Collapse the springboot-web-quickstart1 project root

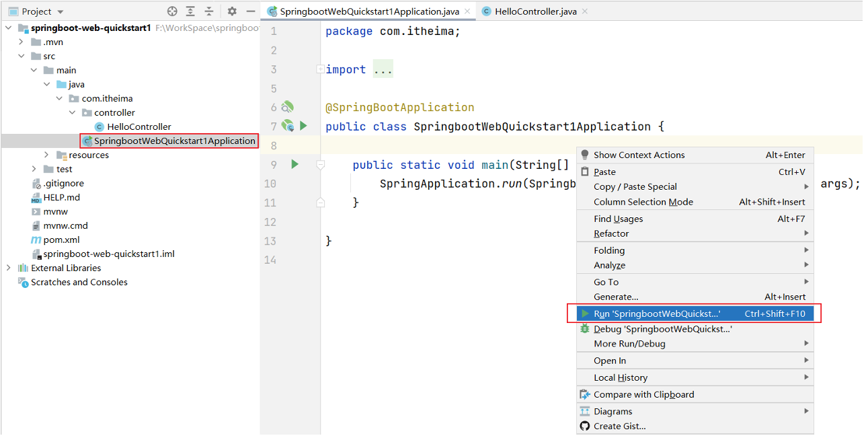pyautogui.click(x=8, y=28)
